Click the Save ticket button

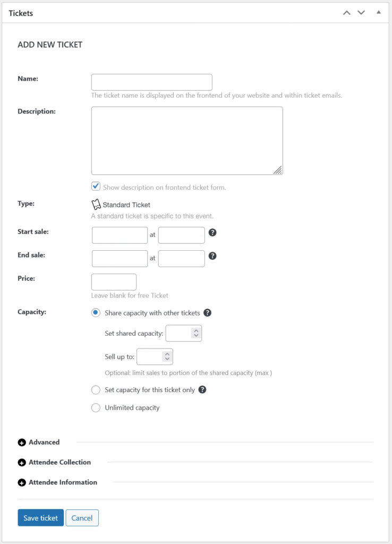point(40,517)
